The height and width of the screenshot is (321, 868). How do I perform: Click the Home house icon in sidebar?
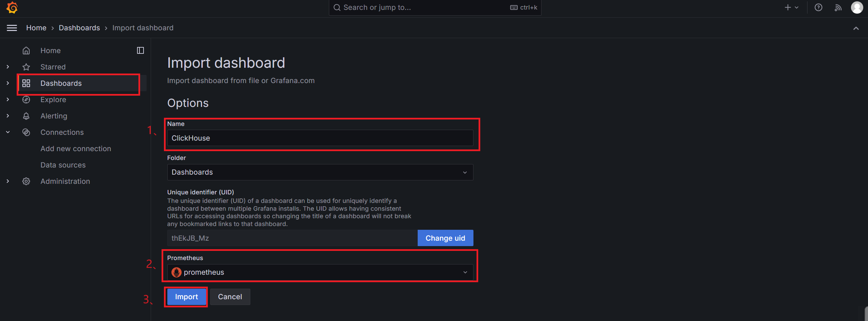(x=26, y=51)
